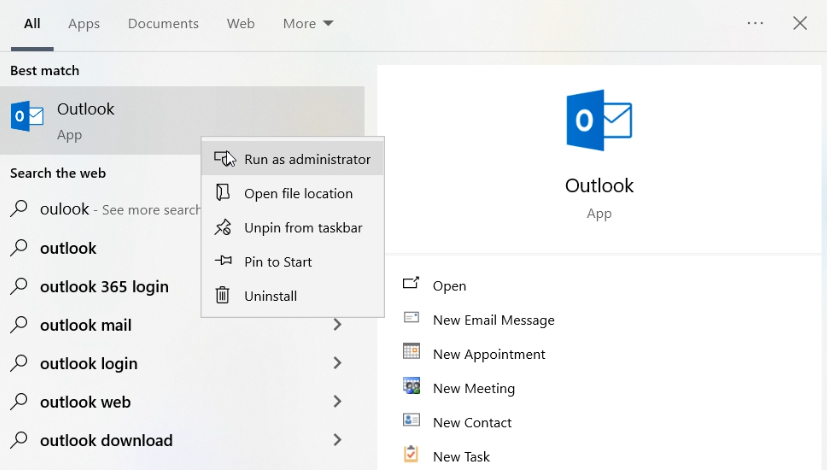The height and width of the screenshot is (470, 827).
Task: Expand the outlook login suggestion chevron
Action: [x=338, y=363]
